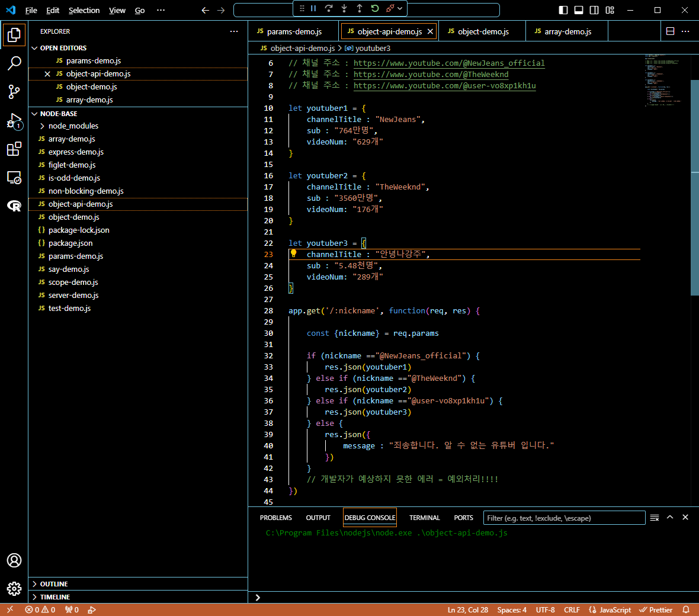Open the File menu
Image resolution: width=699 pixels, height=616 pixels.
31,10
